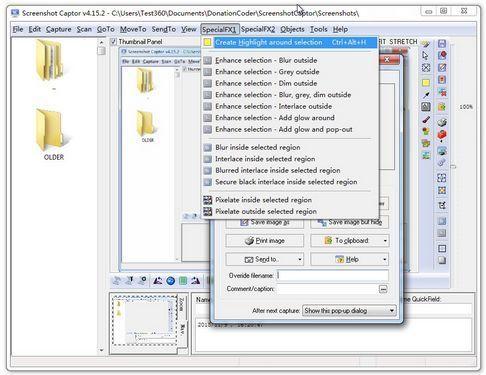Image resolution: width=486 pixels, height=375 pixels.
Task: Click the yellow icon next to Create Highlight
Action: pos(208,42)
